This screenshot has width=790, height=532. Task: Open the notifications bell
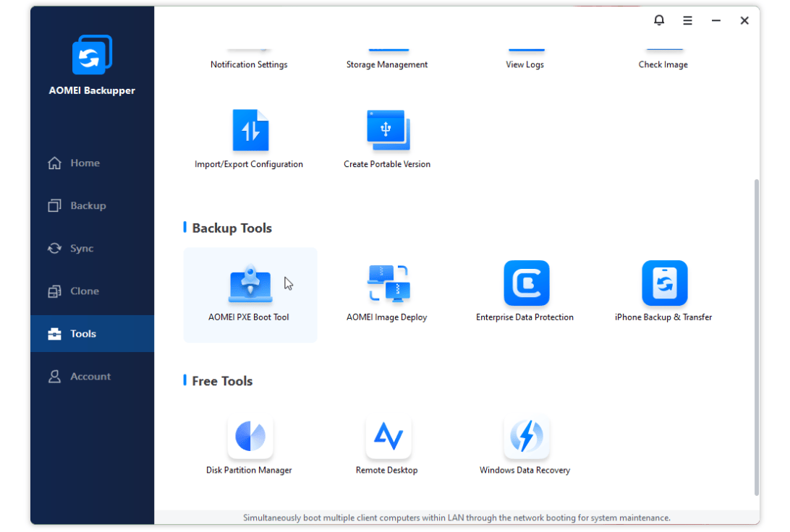tap(659, 20)
